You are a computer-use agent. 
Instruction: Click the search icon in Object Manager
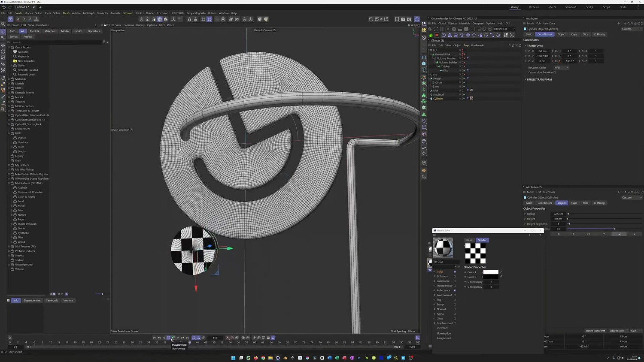(x=510, y=45)
